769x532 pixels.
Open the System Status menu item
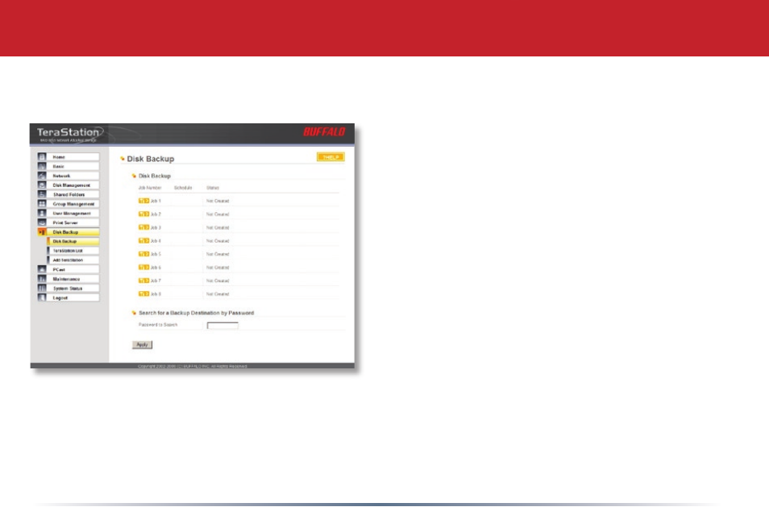click(73, 289)
